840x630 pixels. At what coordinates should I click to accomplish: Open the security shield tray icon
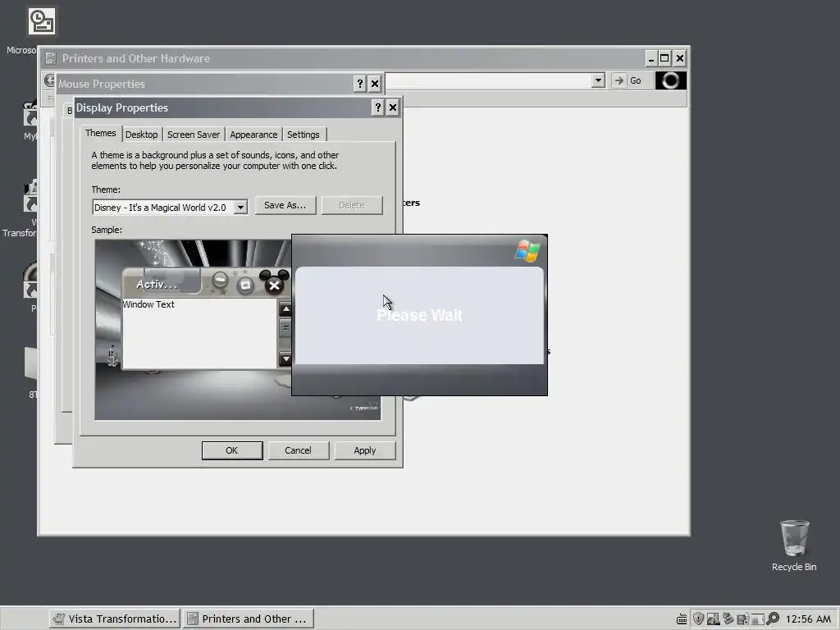click(x=698, y=619)
